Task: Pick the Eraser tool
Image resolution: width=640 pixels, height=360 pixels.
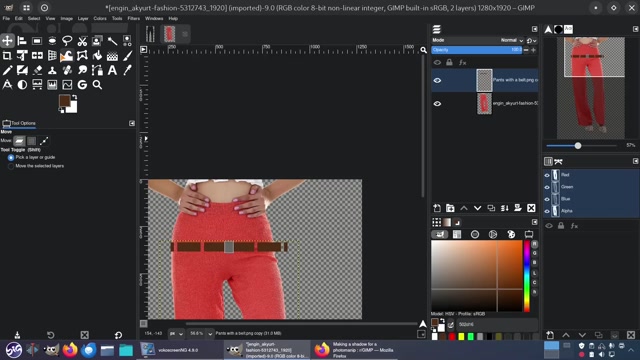Action: coord(37,70)
